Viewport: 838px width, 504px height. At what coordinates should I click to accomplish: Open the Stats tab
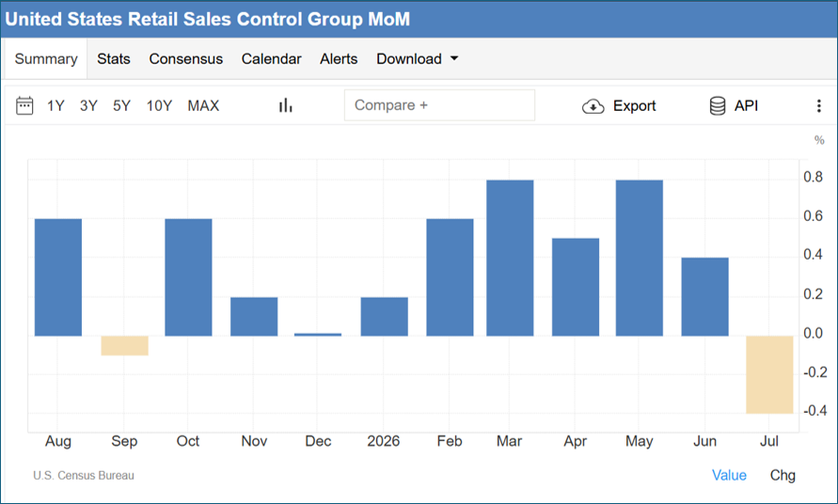tap(113, 59)
